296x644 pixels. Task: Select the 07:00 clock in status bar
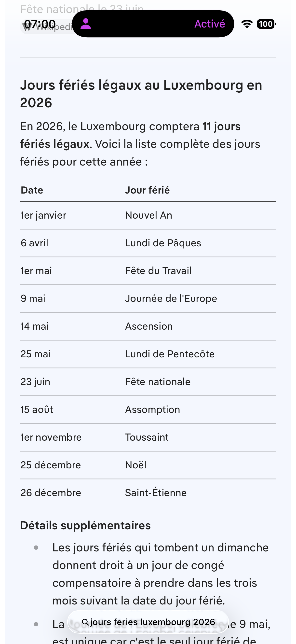[40, 24]
